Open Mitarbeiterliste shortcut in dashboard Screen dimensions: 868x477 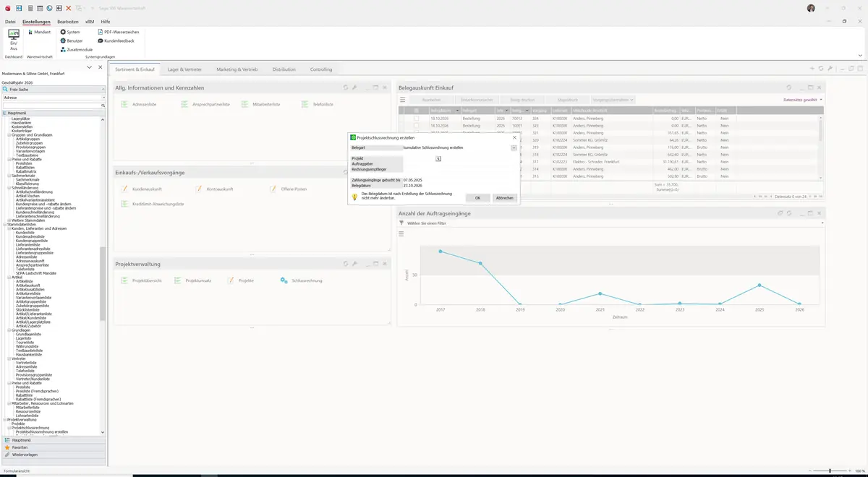point(261,104)
